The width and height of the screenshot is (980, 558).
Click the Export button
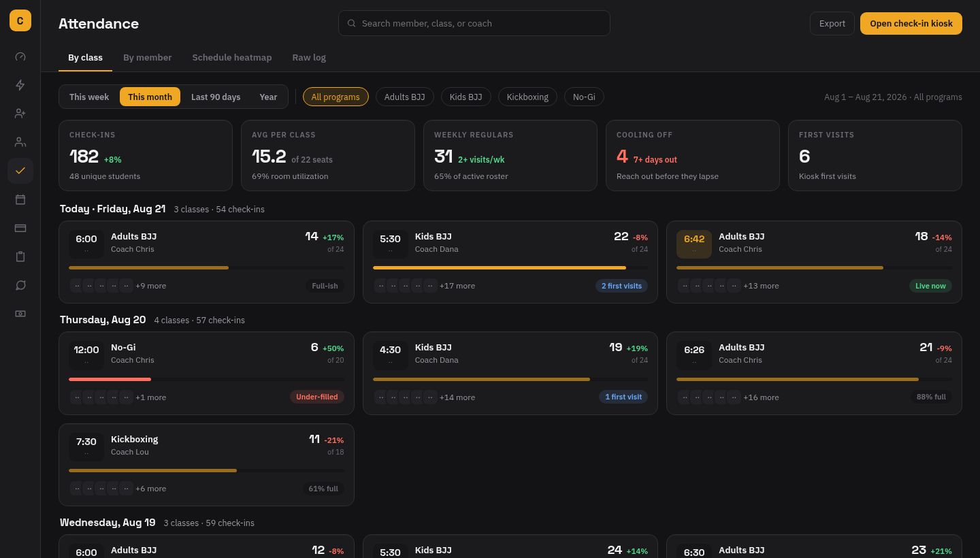click(x=832, y=23)
